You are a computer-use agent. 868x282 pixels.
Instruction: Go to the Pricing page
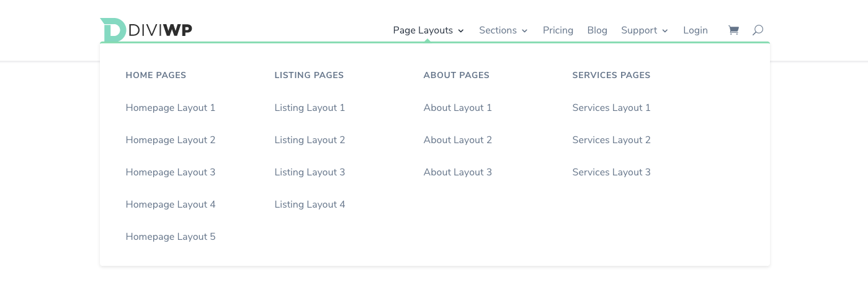click(x=558, y=30)
